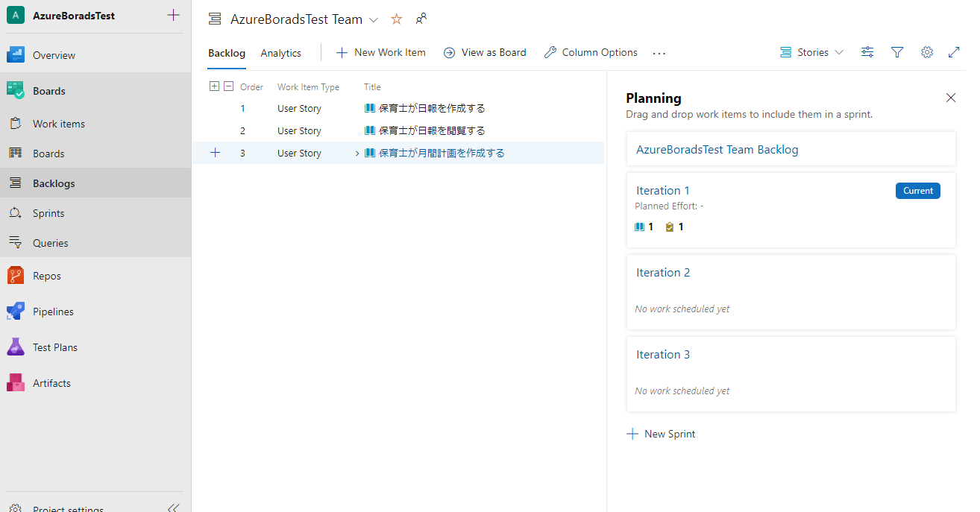Click the Boards hub header in sidebar
Screen dimensions: 980x512
click(x=49, y=91)
